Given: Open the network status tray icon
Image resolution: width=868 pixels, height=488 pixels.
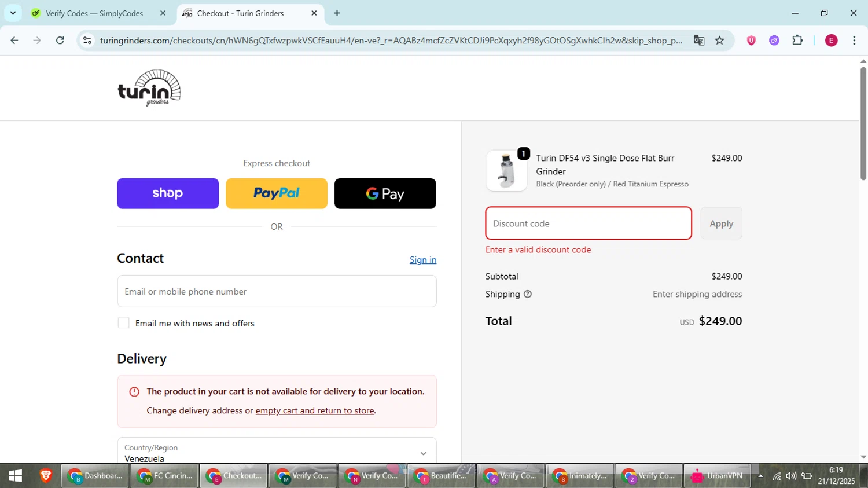Looking at the screenshot, I should pos(777,476).
